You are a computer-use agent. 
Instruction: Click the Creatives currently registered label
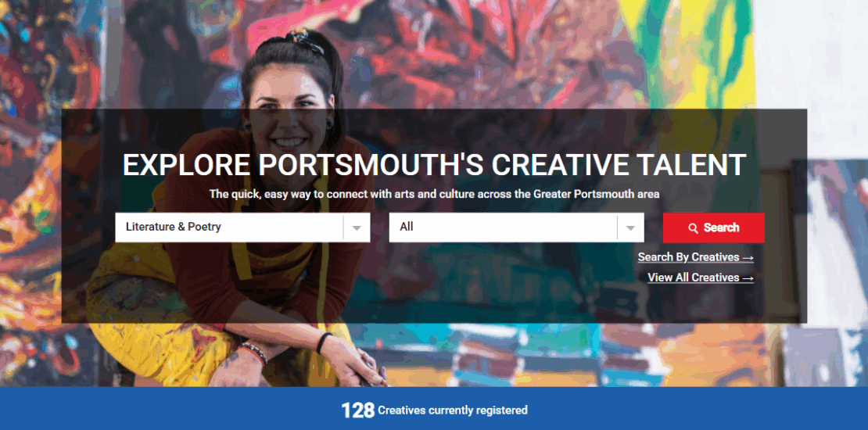(x=452, y=410)
